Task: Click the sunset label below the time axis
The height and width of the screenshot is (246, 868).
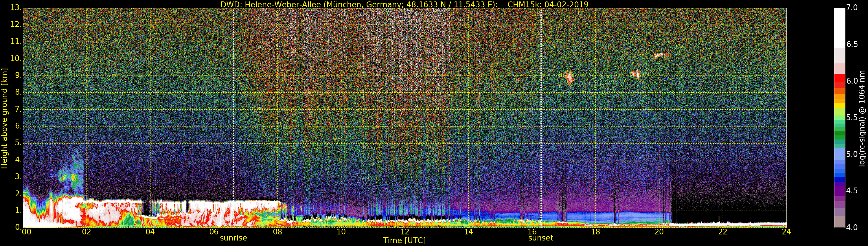Action: 540,238
